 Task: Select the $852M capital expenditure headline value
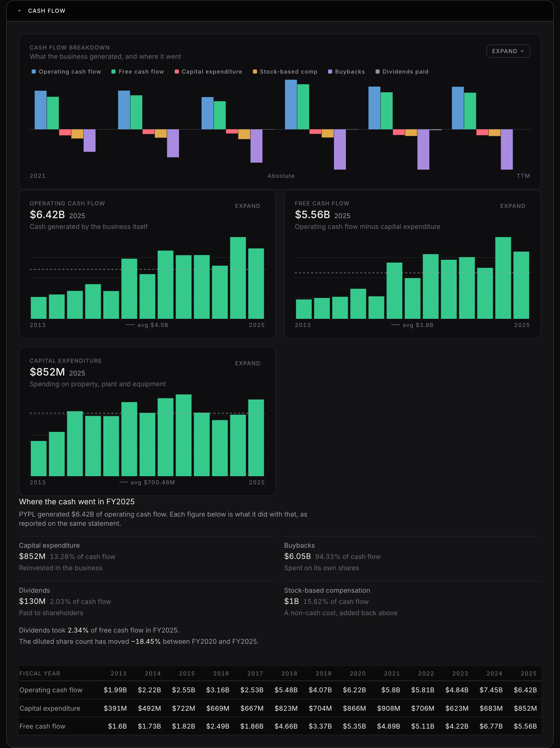[x=47, y=372]
